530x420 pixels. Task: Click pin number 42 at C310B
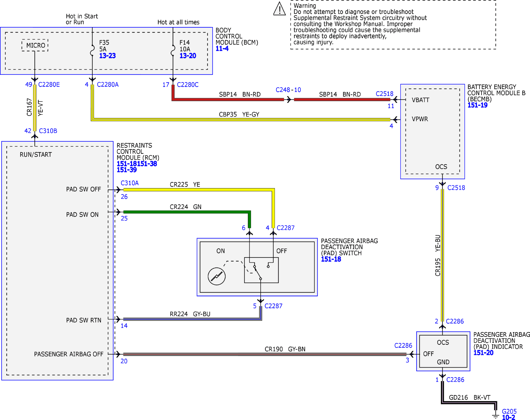point(28,131)
